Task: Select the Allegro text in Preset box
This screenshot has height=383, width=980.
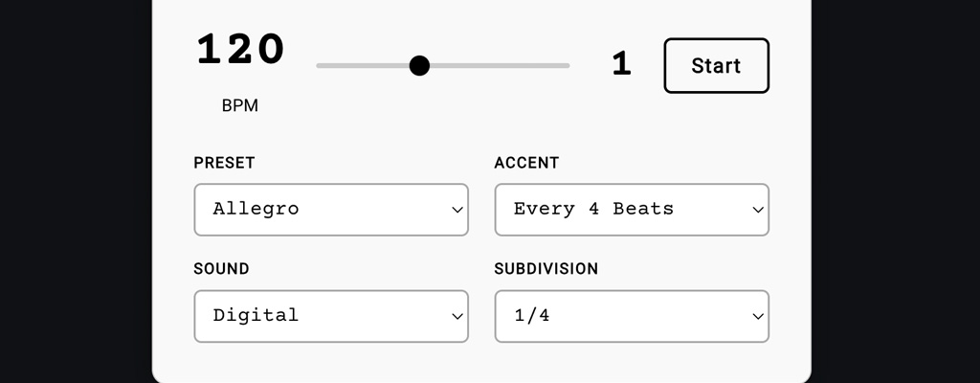Action: tap(256, 209)
